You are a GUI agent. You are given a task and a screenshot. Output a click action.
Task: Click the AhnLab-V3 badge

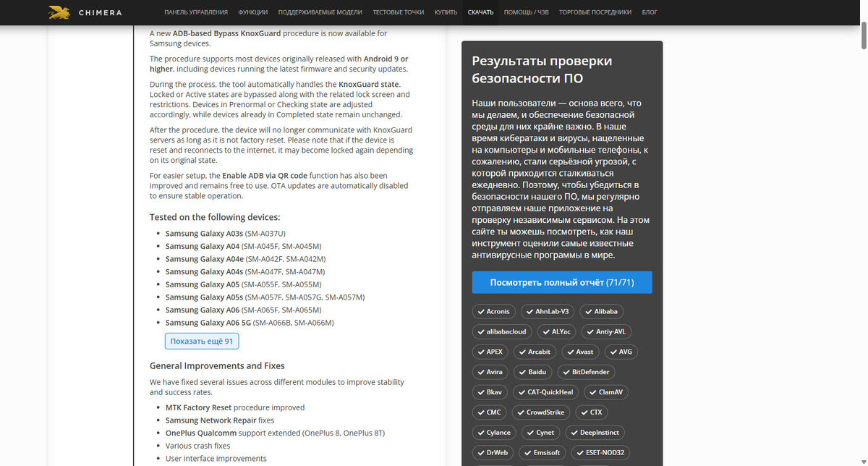(548, 311)
